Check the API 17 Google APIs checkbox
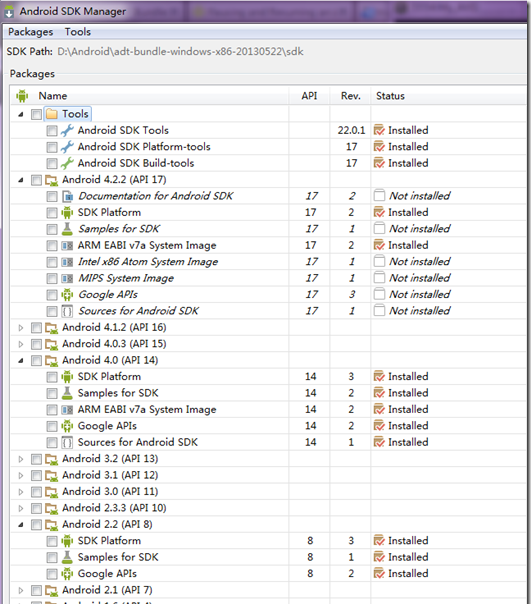Viewport: 531px width, 604px height. coord(52,295)
